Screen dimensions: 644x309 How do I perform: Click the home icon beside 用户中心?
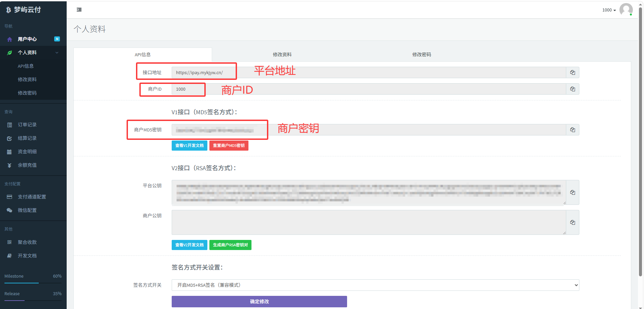click(x=9, y=39)
